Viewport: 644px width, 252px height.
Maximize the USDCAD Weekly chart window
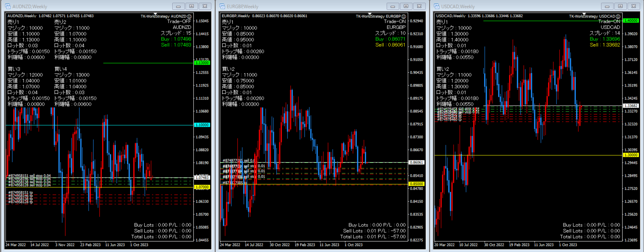621,6
